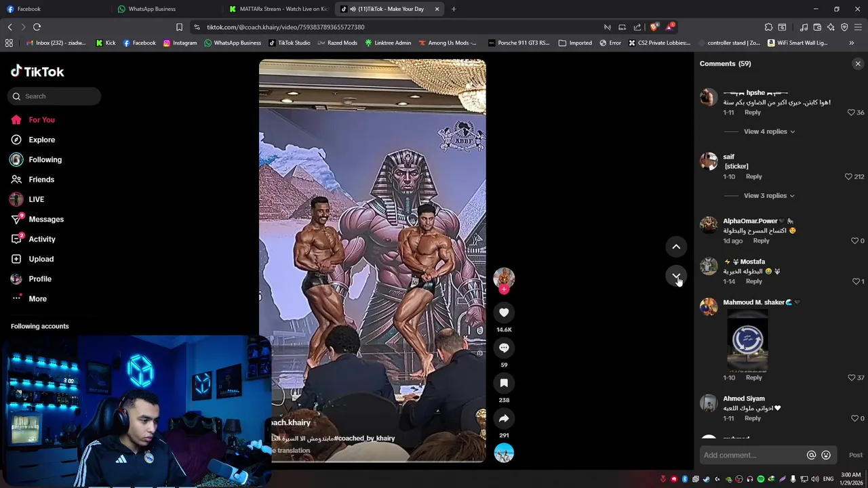Open the #coached_by_khairy hashtag

pyautogui.click(x=364, y=439)
